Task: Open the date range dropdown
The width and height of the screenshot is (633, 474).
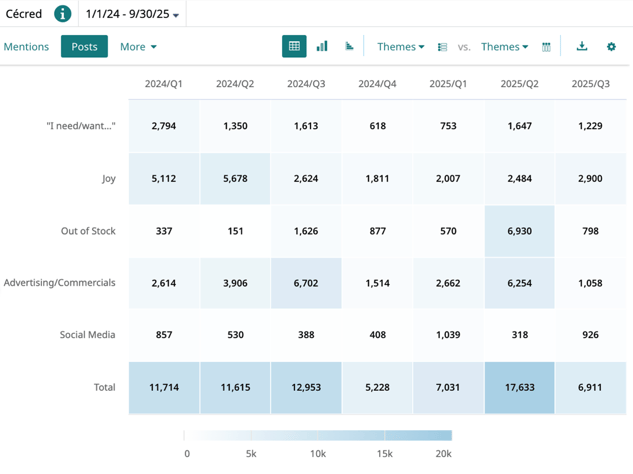Action: coord(132,15)
